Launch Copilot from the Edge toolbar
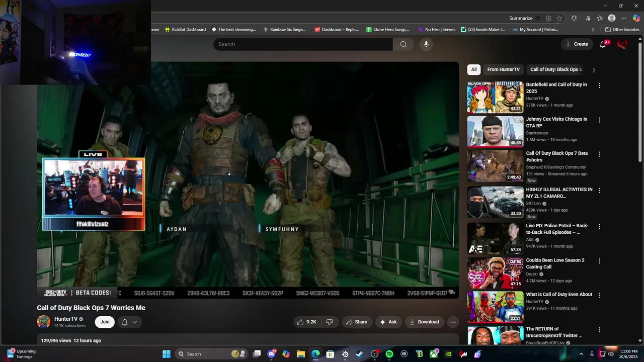Screen dimensions: 644x362 [x=636, y=18]
